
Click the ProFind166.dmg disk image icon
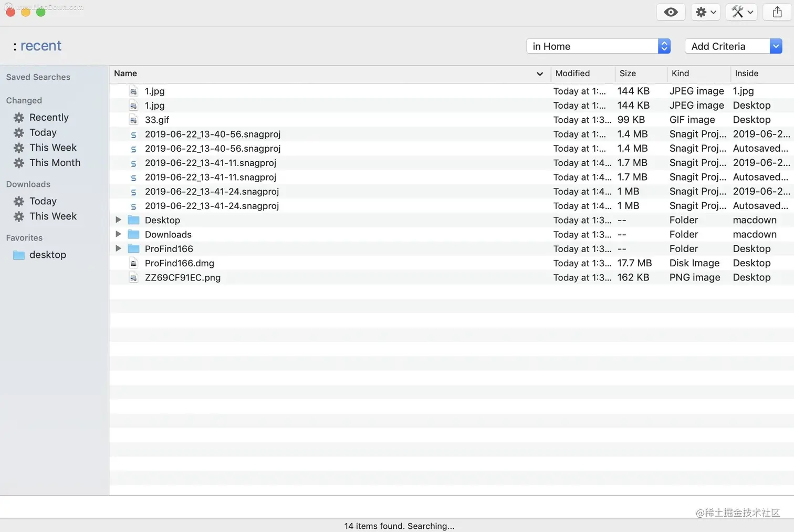tap(133, 263)
